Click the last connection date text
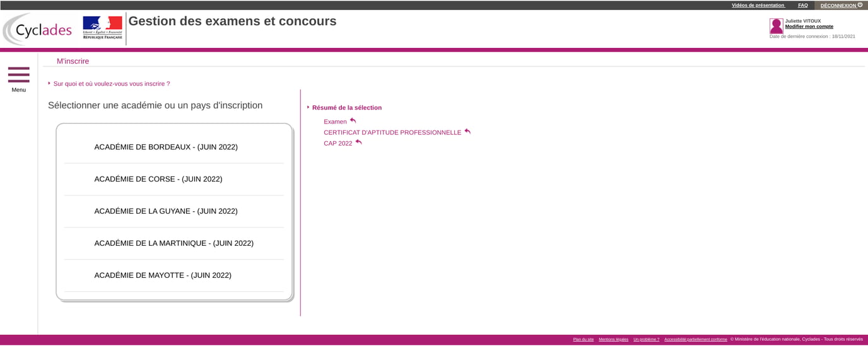 tap(812, 37)
